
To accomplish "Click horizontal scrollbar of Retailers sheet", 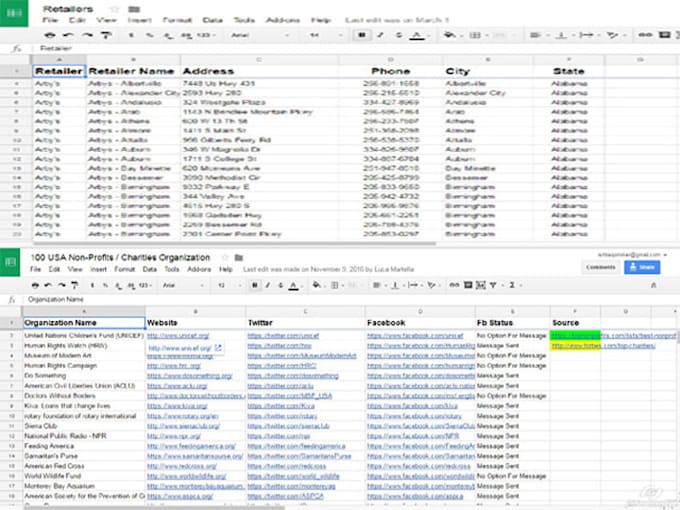I will tap(234, 244).
